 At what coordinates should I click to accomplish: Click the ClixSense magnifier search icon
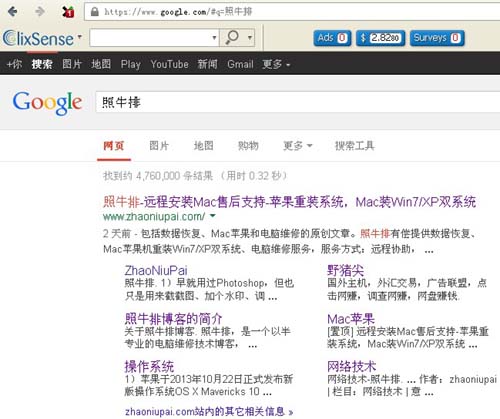pos(232,38)
